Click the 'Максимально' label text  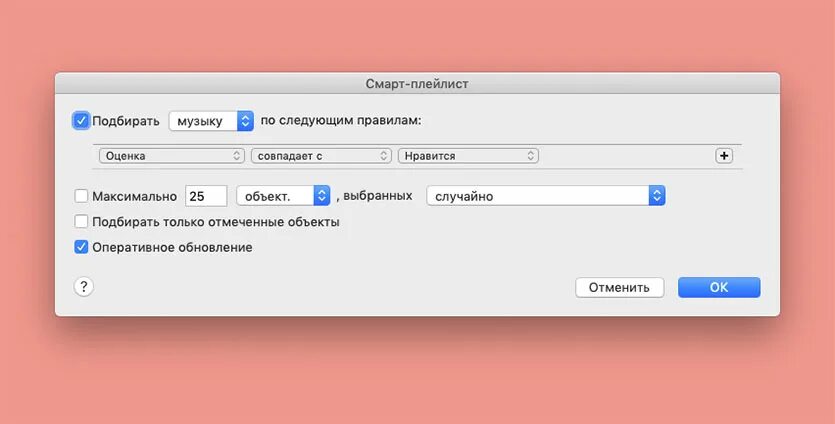pyautogui.click(x=134, y=196)
